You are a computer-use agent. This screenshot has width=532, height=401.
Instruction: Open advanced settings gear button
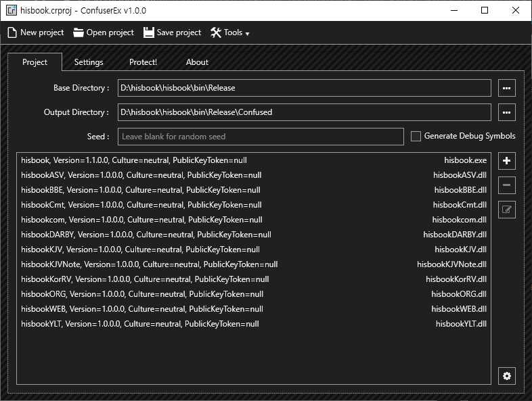point(506,376)
